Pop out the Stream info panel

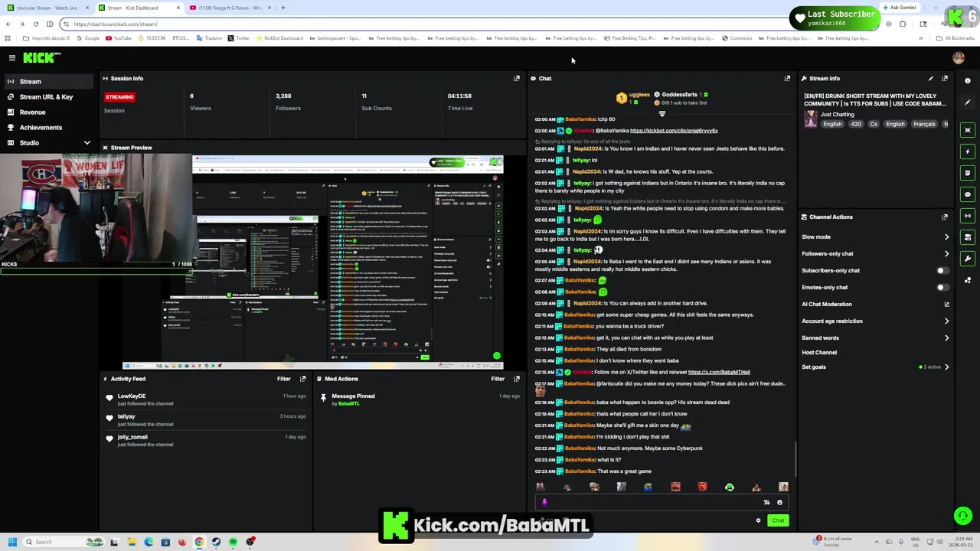pos(945,78)
